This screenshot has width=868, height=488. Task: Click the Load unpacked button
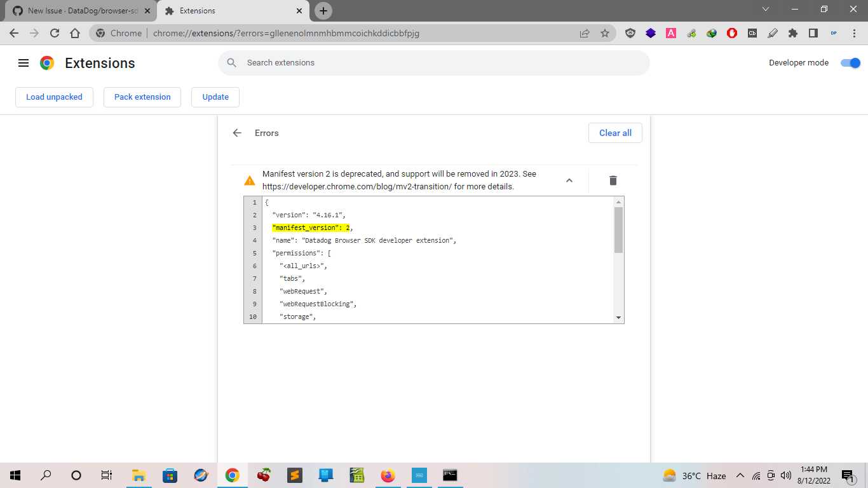(x=54, y=97)
